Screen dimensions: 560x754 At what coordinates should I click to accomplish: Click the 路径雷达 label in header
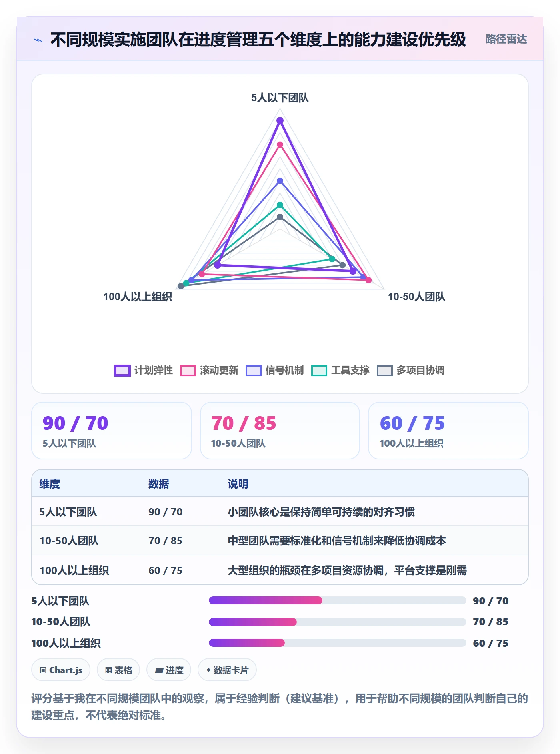[x=506, y=39]
